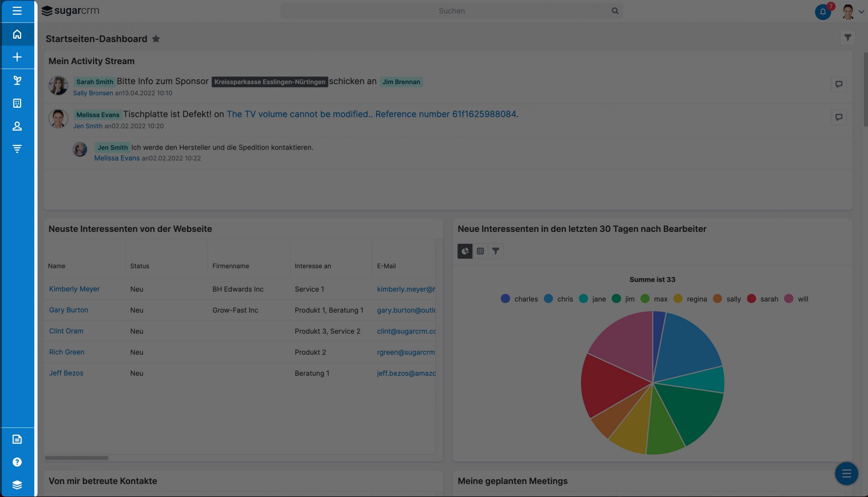Open notifications bell icon

point(823,12)
